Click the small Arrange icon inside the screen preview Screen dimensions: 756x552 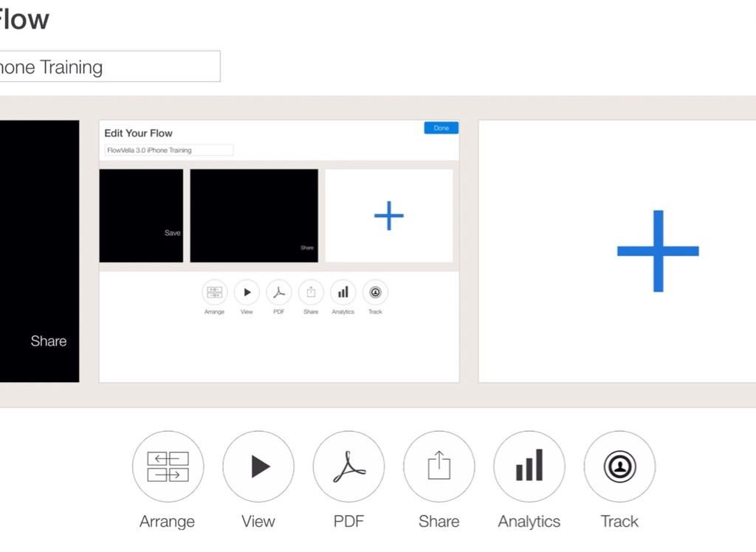[214, 292]
